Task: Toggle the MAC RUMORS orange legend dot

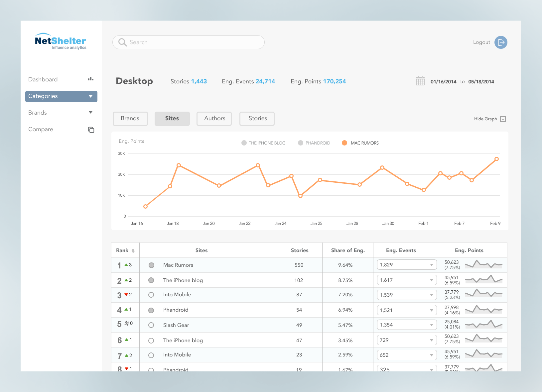Action: (x=344, y=143)
